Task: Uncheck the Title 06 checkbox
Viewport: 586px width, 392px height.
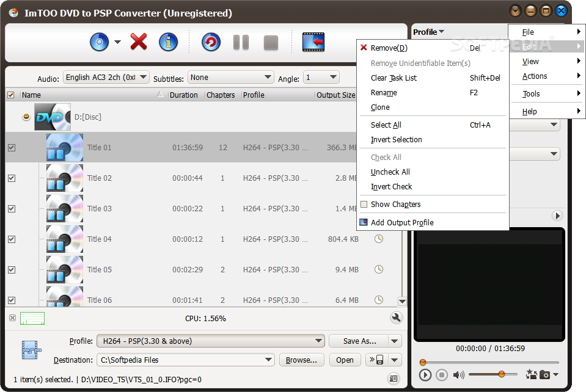Action: [x=12, y=300]
